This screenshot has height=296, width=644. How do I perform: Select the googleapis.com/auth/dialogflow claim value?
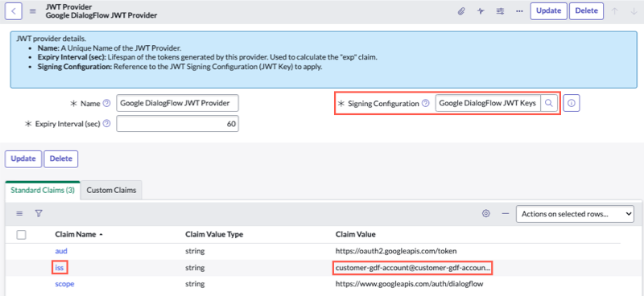click(x=409, y=284)
